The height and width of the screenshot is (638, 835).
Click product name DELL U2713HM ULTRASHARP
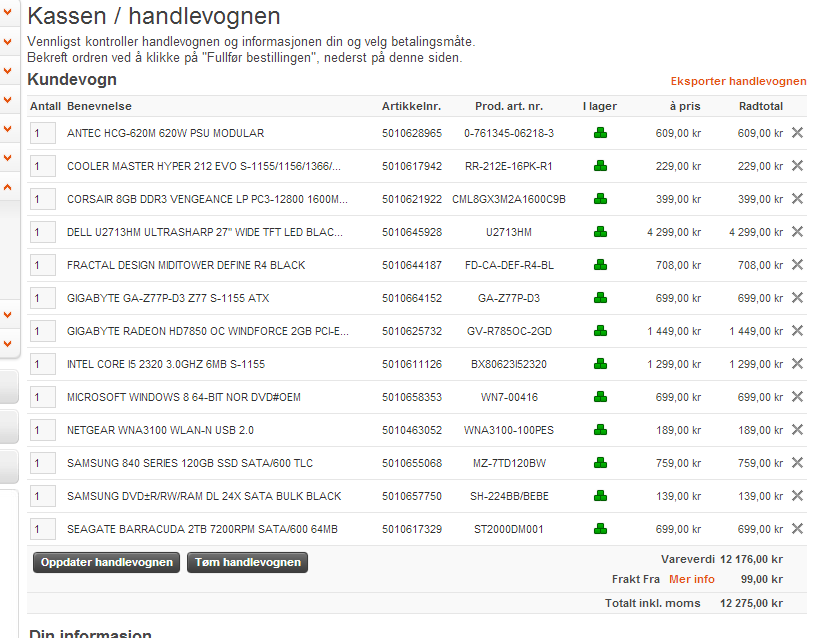tap(204, 232)
